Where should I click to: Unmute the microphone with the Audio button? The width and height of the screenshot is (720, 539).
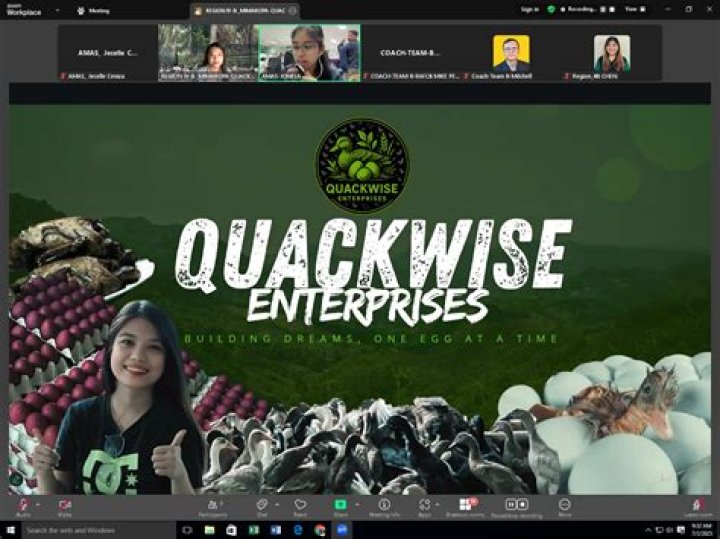point(22,505)
